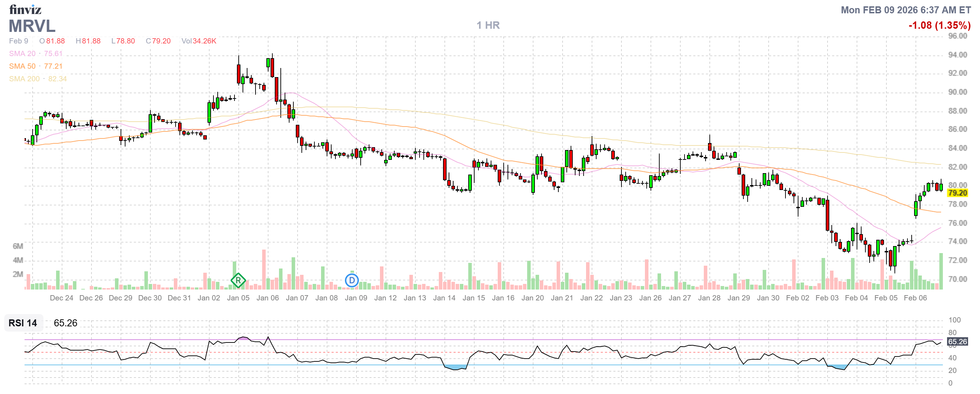
Task: Click the RSI 14 indicator label
Action: (23, 323)
